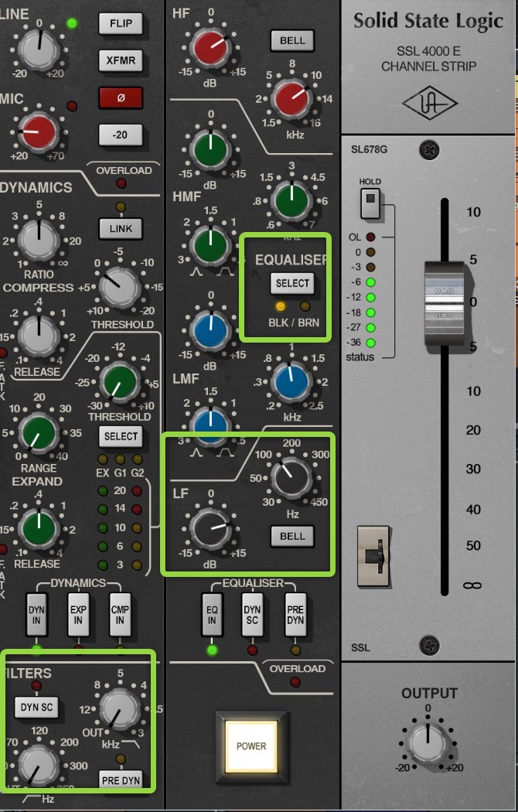Click the compressor RELEASE knob
Screen dimensions: 518x812
[x=39, y=336]
